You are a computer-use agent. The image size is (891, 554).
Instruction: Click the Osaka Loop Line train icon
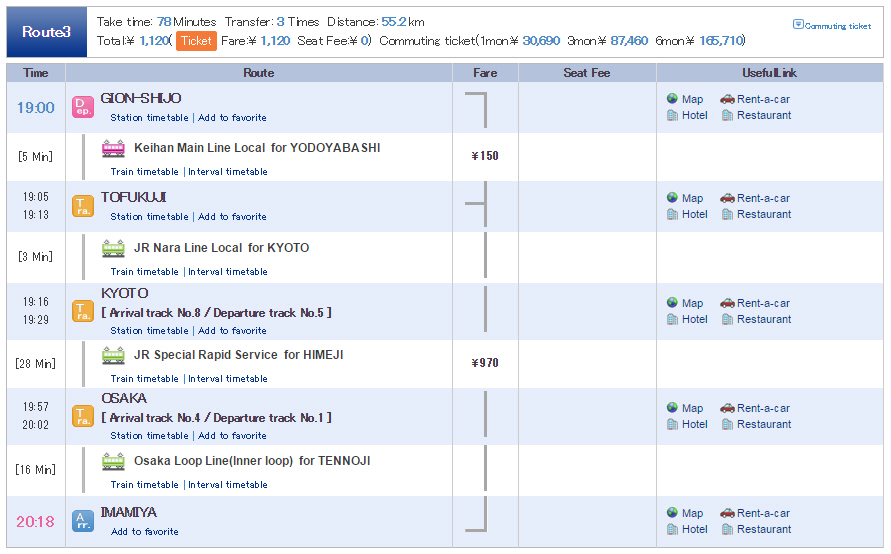(113, 461)
